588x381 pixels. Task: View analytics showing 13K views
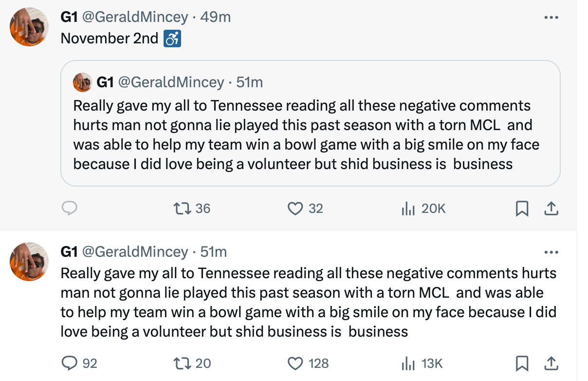click(x=408, y=363)
